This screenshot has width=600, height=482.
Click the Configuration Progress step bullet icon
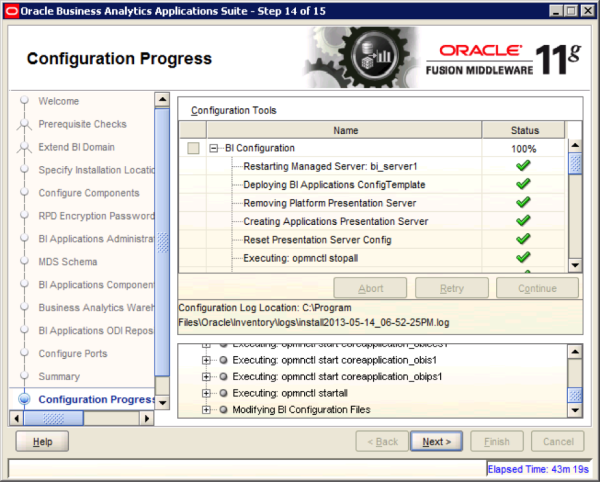[x=23, y=400]
